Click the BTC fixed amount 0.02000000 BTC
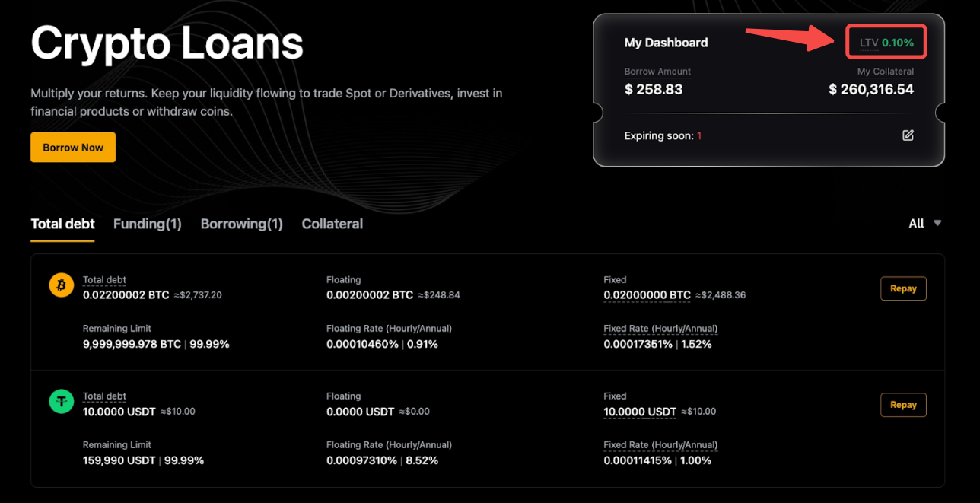Screen dimensions: 980x503 (647, 294)
